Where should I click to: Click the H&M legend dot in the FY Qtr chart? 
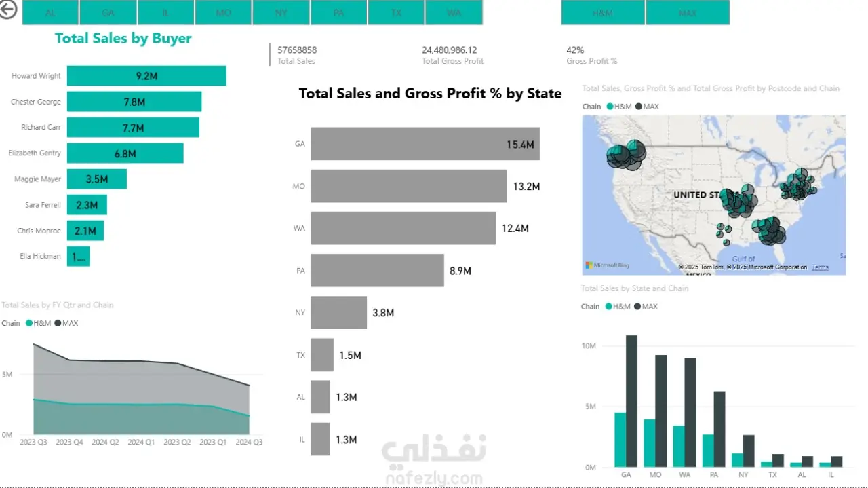[x=29, y=323]
